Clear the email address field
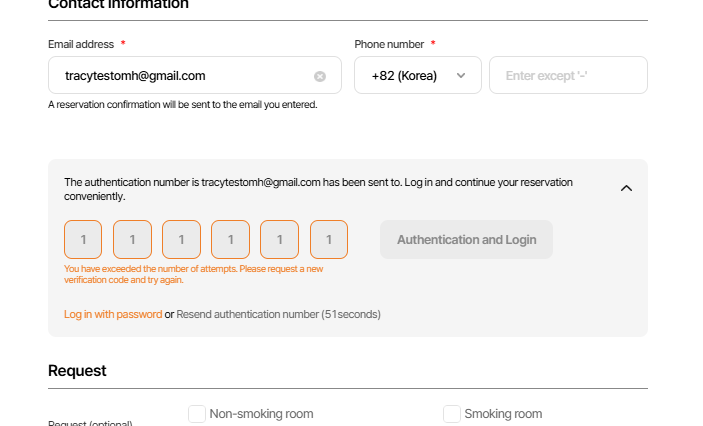This screenshot has width=703, height=426. pos(320,76)
